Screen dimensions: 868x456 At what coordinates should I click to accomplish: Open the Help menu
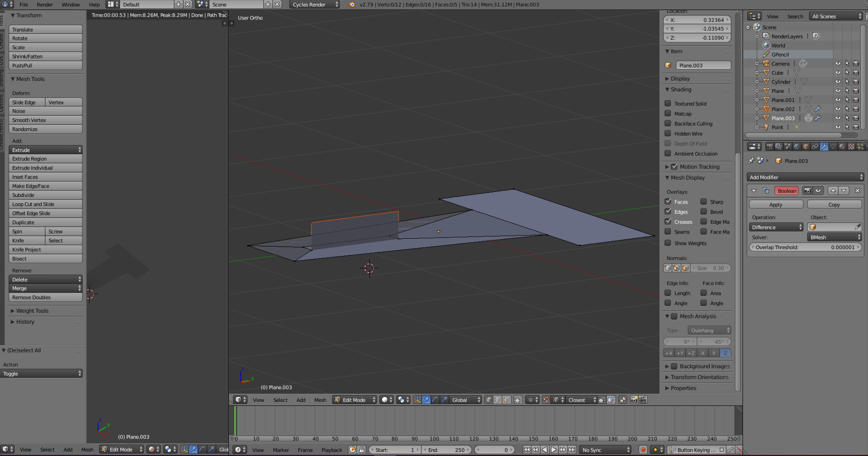[x=94, y=4]
